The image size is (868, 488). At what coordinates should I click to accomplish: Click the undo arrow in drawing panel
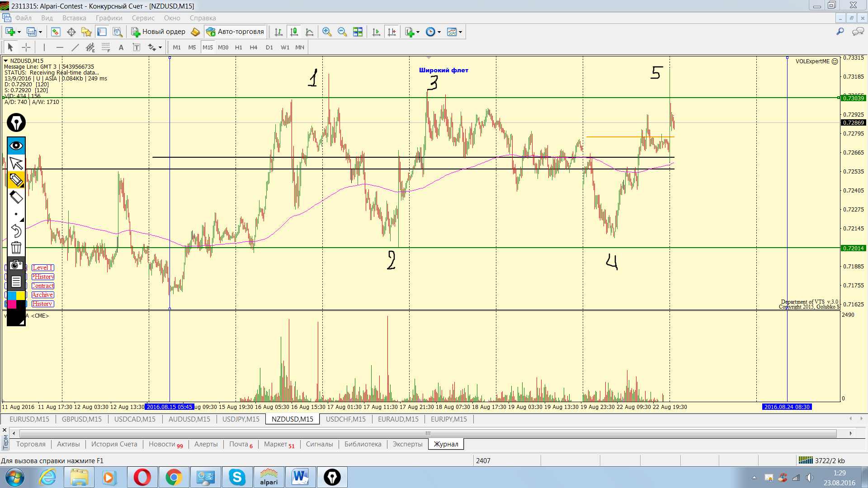click(16, 231)
